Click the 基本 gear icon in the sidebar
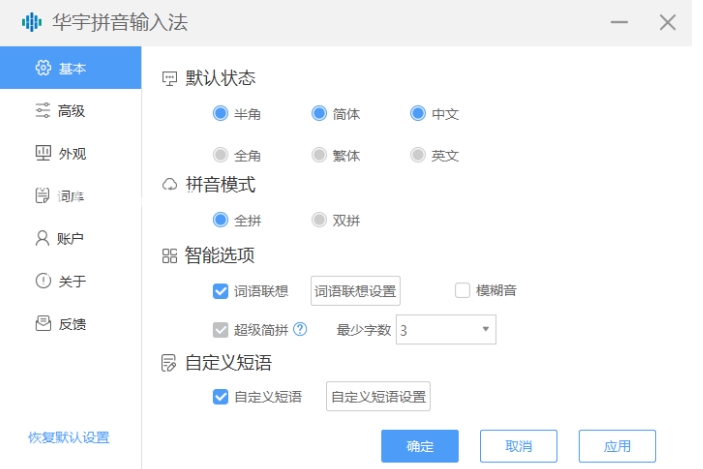The height and width of the screenshot is (469, 703). pyautogui.click(x=43, y=68)
